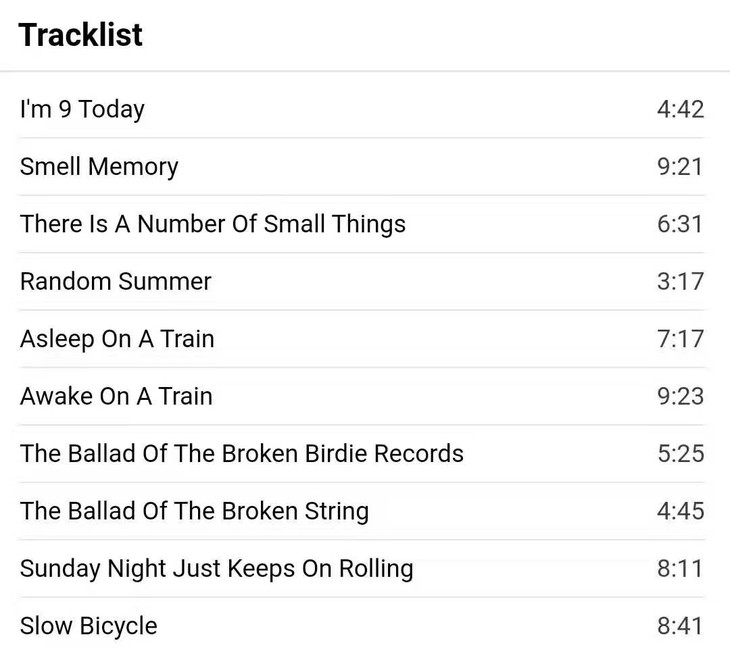
Task: Click The Ballad Of The Broken String
Action: coord(194,511)
